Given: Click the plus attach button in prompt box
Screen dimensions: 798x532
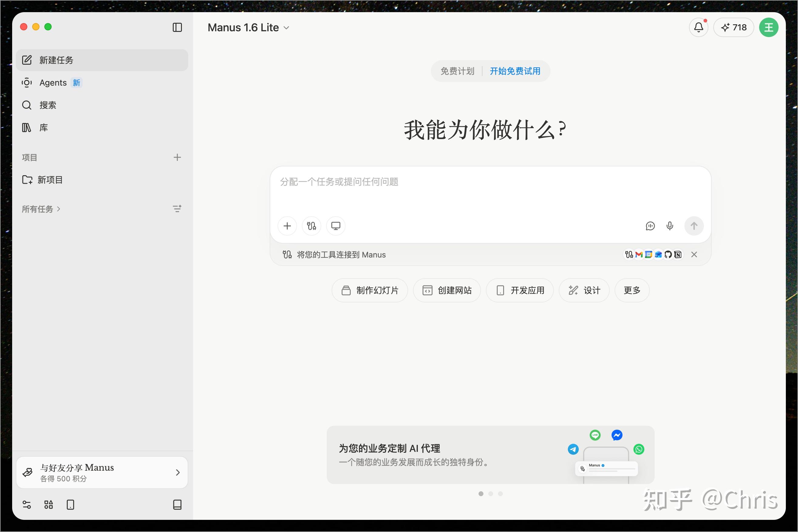Looking at the screenshot, I should tap(287, 226).
